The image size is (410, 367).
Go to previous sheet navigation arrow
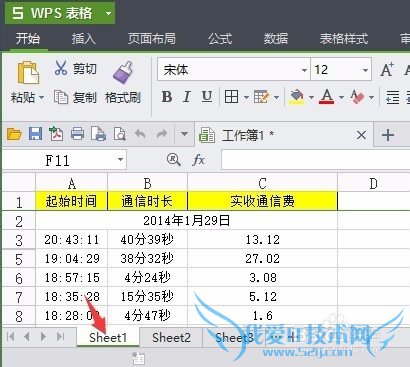(27, 337)
